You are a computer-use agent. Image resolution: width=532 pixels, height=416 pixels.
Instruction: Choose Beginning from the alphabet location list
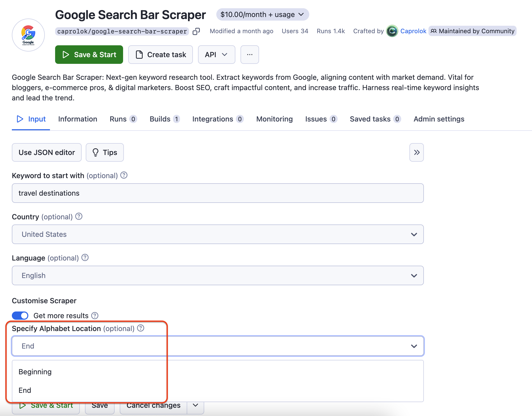click(x=35, y=372)
